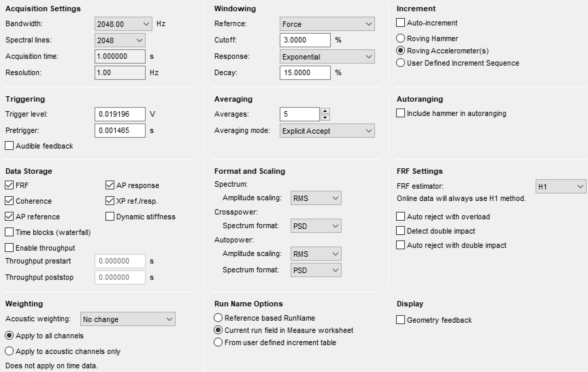Enable Auto reject with double impact
The width and height of the screenshot is (588, 372).
[401, 245]
